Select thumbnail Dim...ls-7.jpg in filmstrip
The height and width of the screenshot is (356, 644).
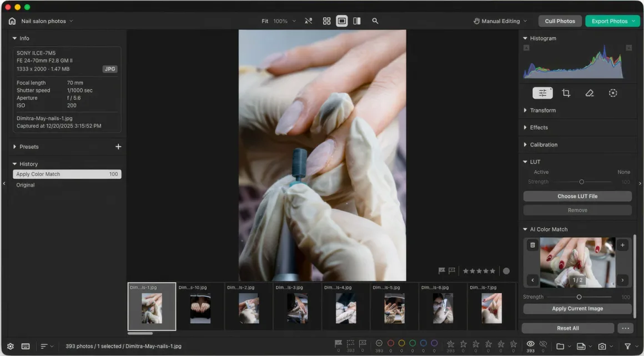pos(492,307)
